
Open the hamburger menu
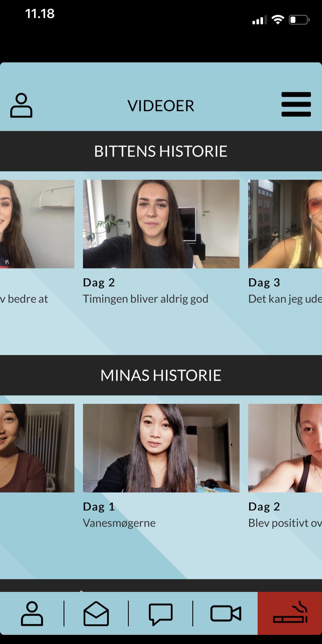pyautogui.click(x=296, y=104)
